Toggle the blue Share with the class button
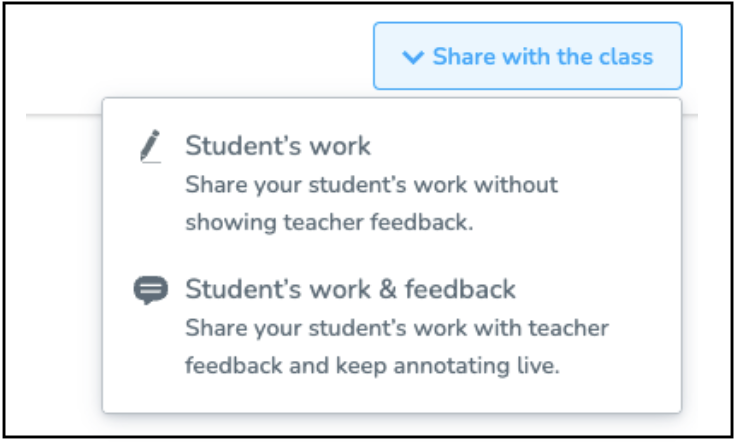Screen dimensions: 734x442 pos(528,56)
